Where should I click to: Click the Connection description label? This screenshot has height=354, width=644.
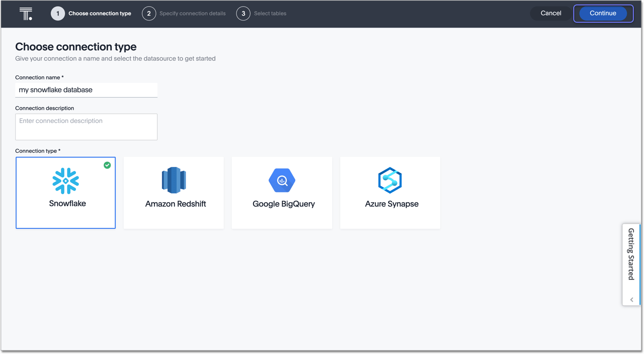(x=44, y=108)
